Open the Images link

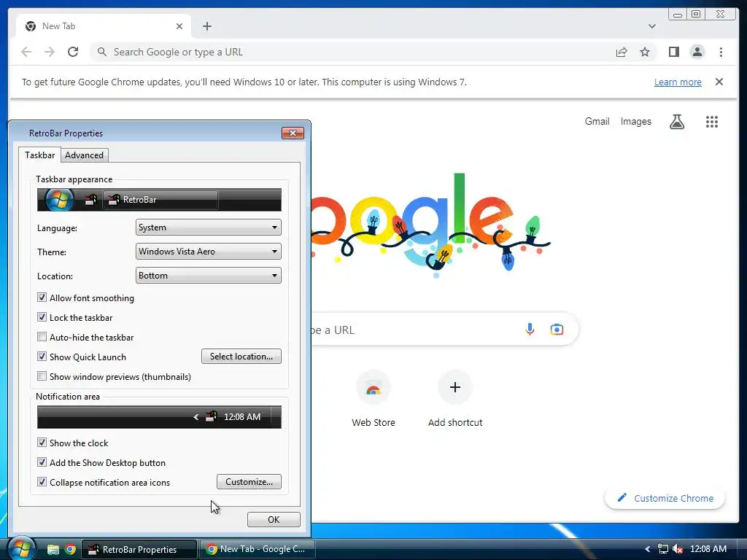tap(635, 122)
